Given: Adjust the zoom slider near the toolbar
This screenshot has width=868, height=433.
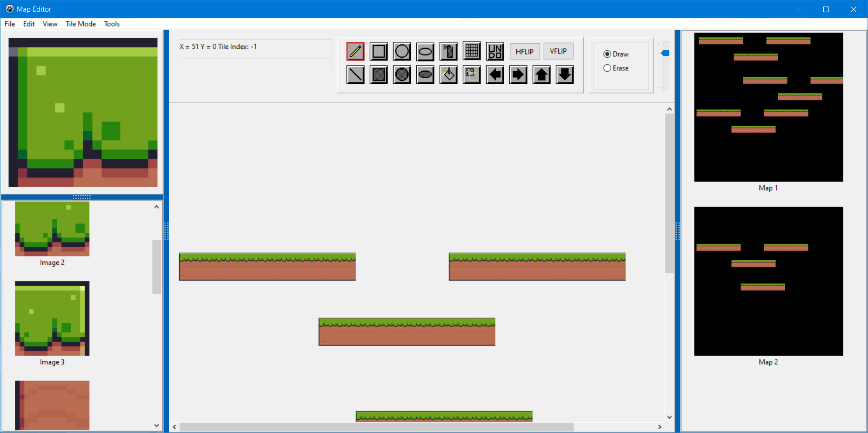Looking at the screenshot, I should [665, 53].
